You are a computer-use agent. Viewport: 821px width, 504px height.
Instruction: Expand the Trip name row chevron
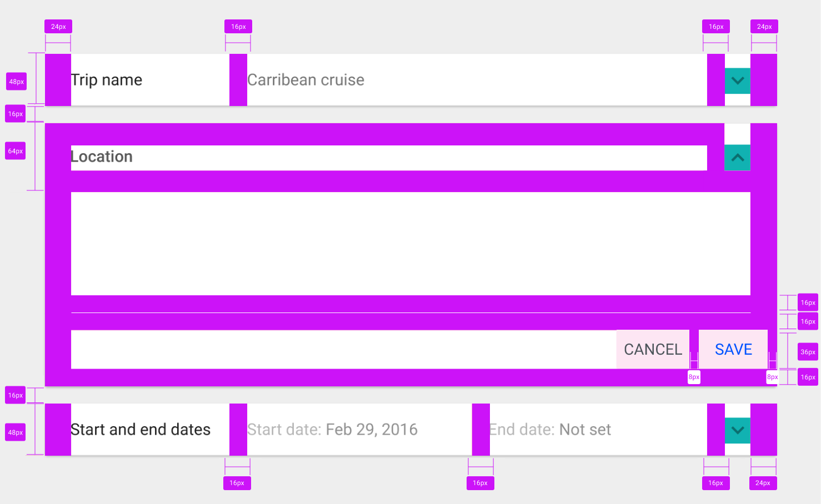(738, 80)
